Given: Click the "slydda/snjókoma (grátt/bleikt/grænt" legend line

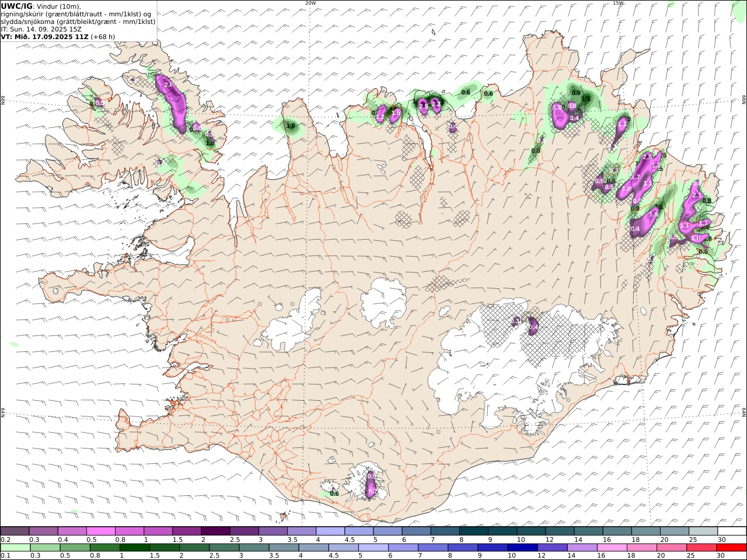Looking at the screenshot, I should coord(78,22).
